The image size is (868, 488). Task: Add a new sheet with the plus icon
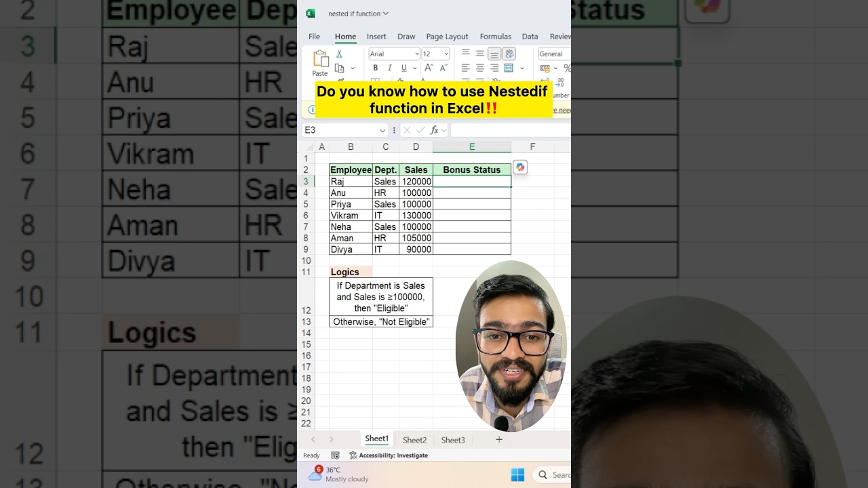[499, 439]
